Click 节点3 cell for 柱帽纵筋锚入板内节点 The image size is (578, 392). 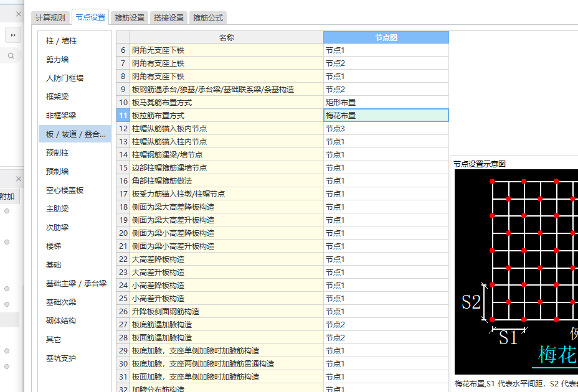pos(386,129)
